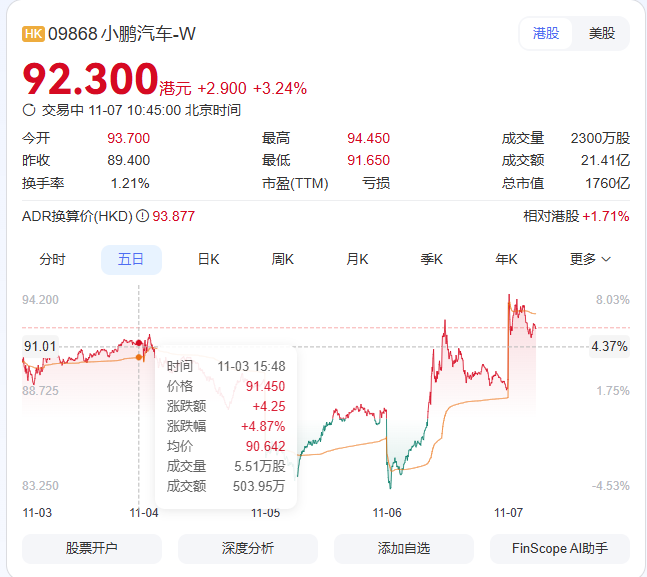
Task: Click the change percent +3.24%
Action: coord(280,88)
